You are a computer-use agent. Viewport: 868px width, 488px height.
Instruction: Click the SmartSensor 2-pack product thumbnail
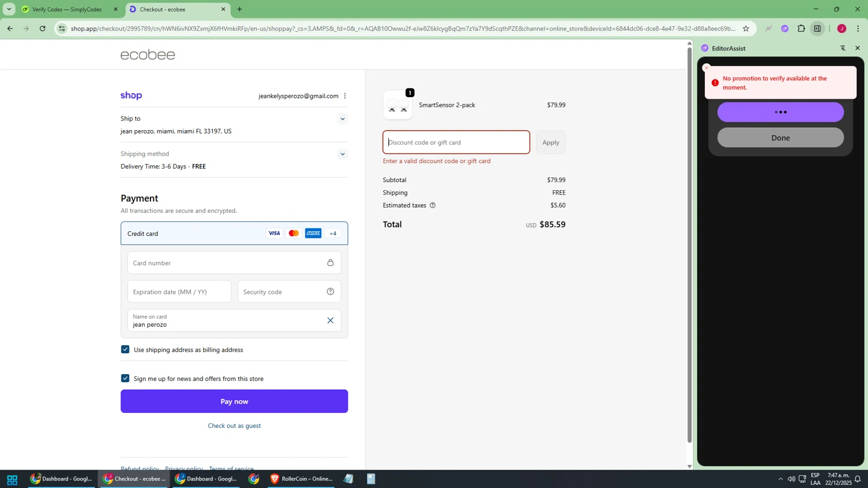pos(398,105)
